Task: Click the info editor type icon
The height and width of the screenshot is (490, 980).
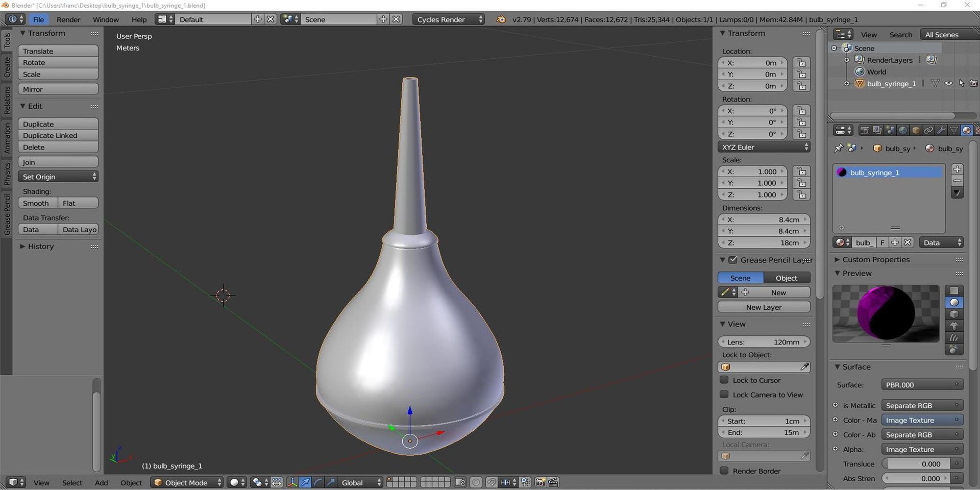Action: tap(15, 19)
